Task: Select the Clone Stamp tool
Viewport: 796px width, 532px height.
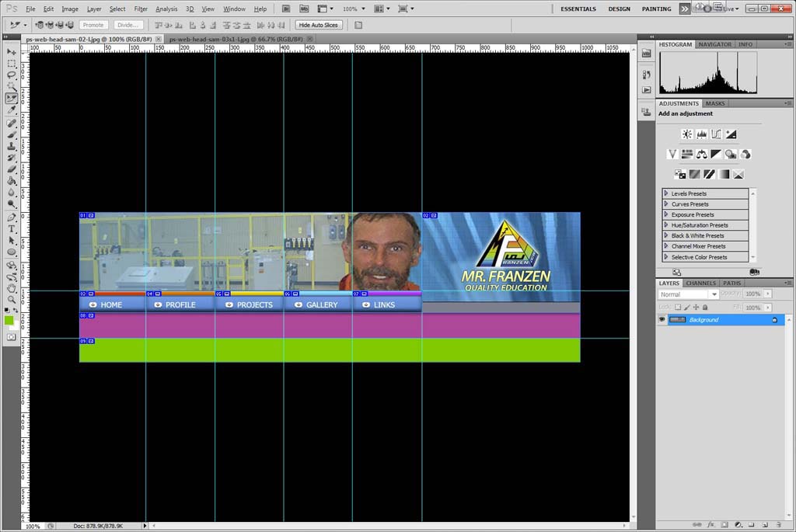Action: coord(11,146)
